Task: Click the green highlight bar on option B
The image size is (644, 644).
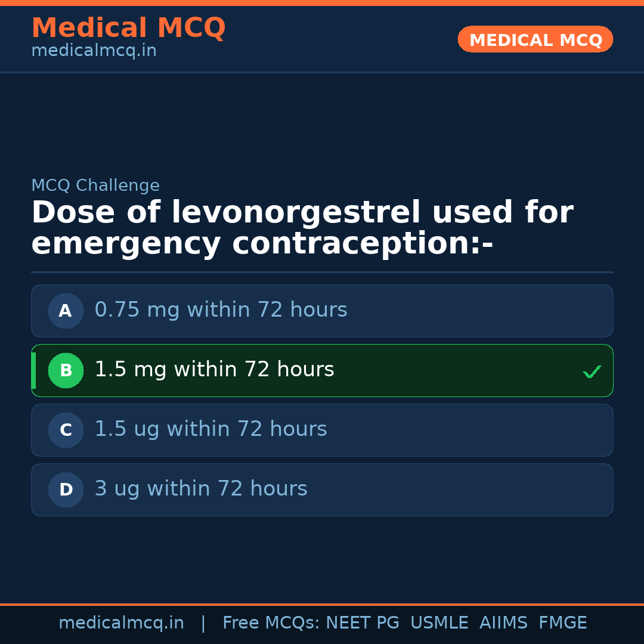Action: (33, 370)
